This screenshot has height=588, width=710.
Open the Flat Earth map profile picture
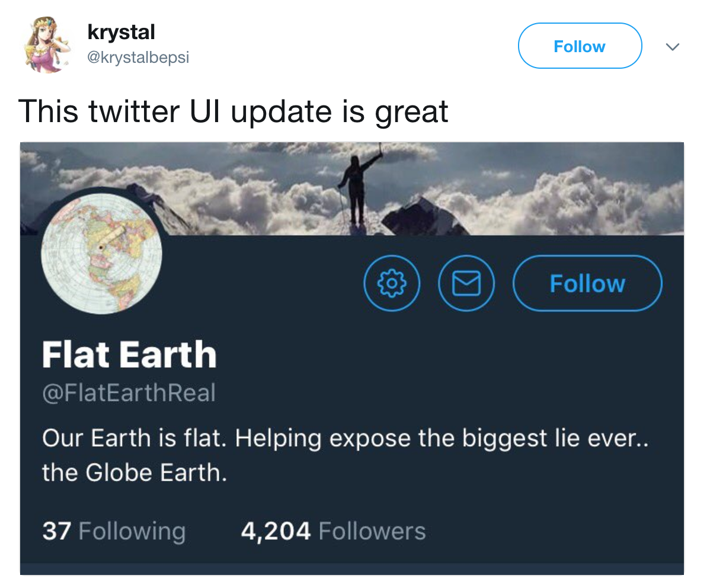(x=101, y=253)
